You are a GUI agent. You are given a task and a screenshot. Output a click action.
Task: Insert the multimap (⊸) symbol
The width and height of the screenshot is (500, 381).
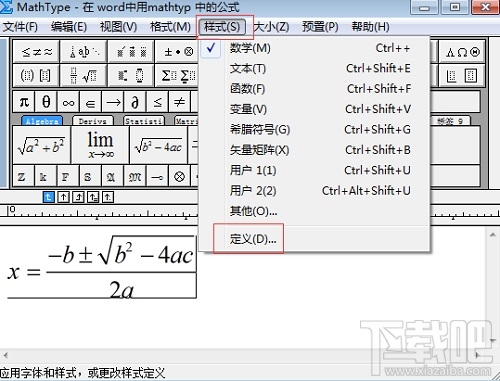(157, 176)
